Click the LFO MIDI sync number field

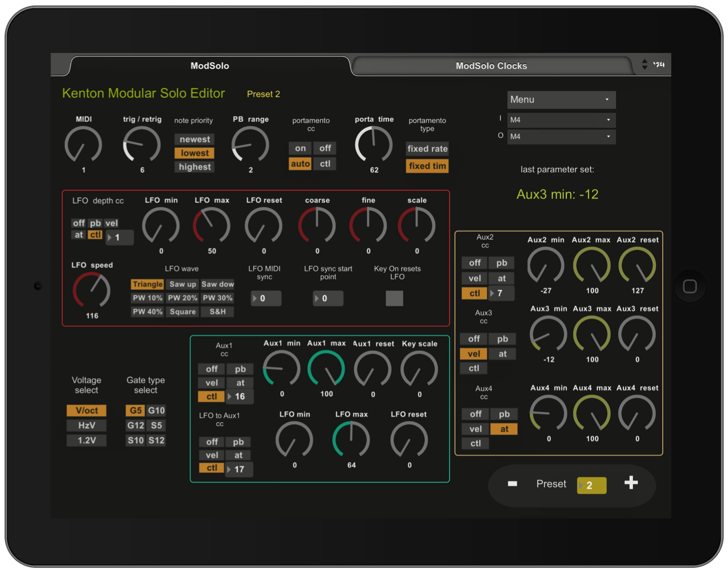point(266,298)
